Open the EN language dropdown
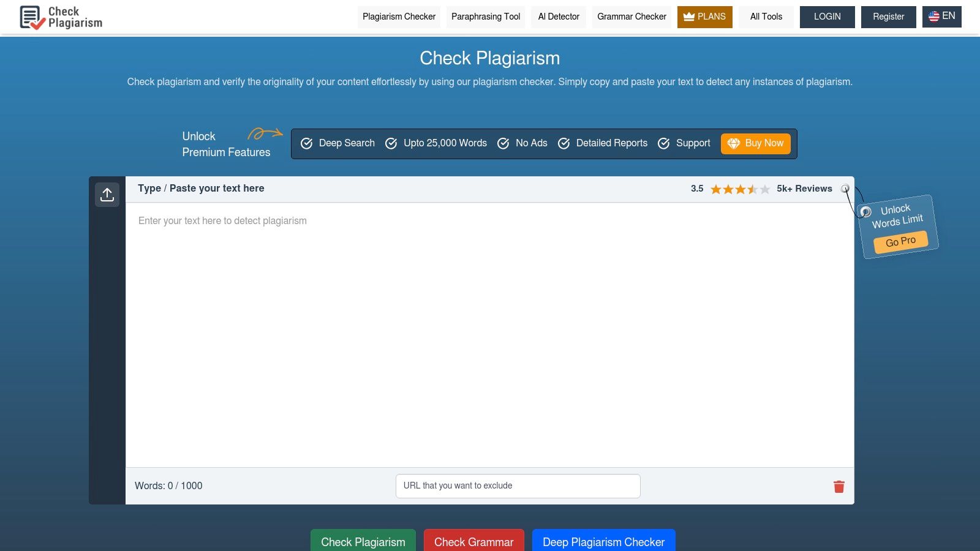Screen dimensions: 980x551 click(941, 16)
